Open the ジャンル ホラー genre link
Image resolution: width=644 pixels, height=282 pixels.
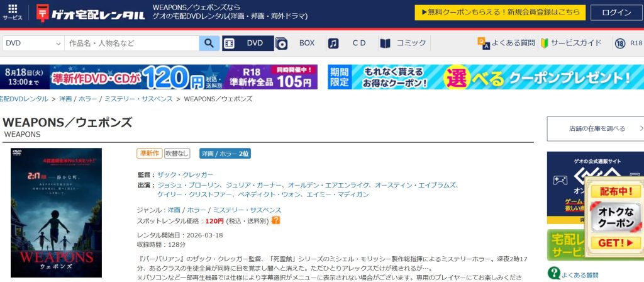pyautogui.click(x=197, y=210)
